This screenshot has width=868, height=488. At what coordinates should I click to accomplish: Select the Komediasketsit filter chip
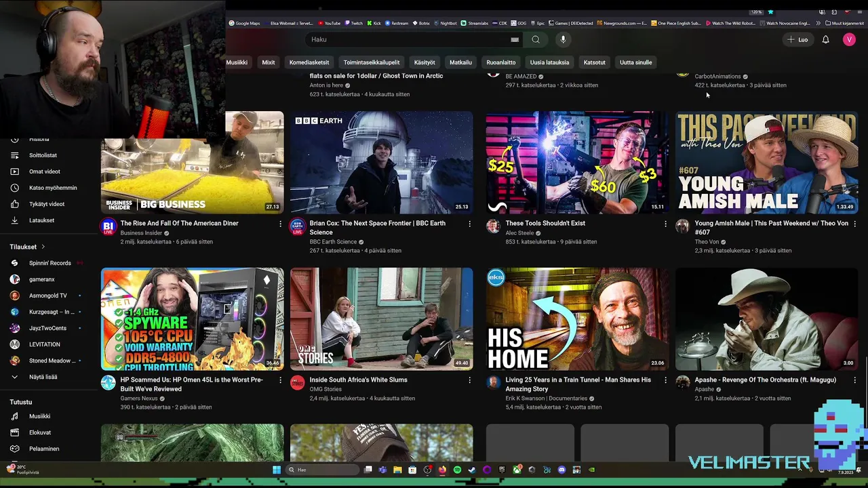click(x=309, y=62)
